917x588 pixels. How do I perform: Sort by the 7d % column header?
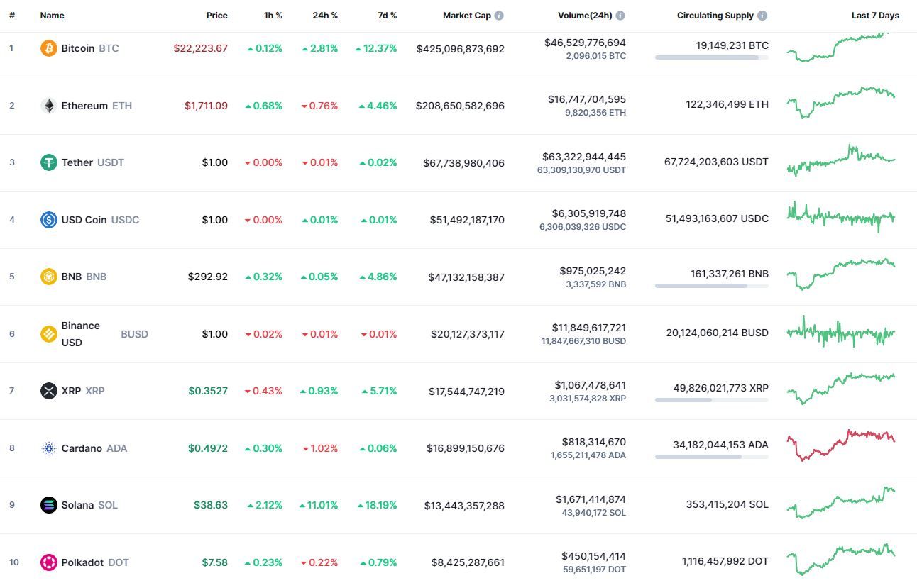[387, 16]
